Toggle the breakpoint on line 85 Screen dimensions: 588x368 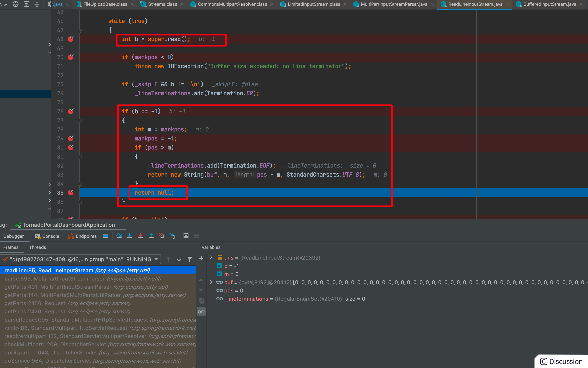click(x=71, y=192)
